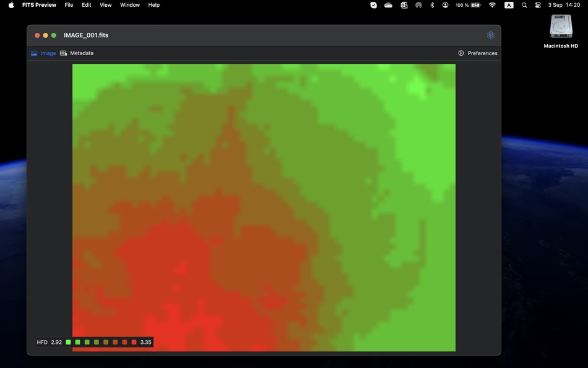Open the File menu
Image resolution: width=588 pixels, height=368 pixels.
click(x=69, y=5)
